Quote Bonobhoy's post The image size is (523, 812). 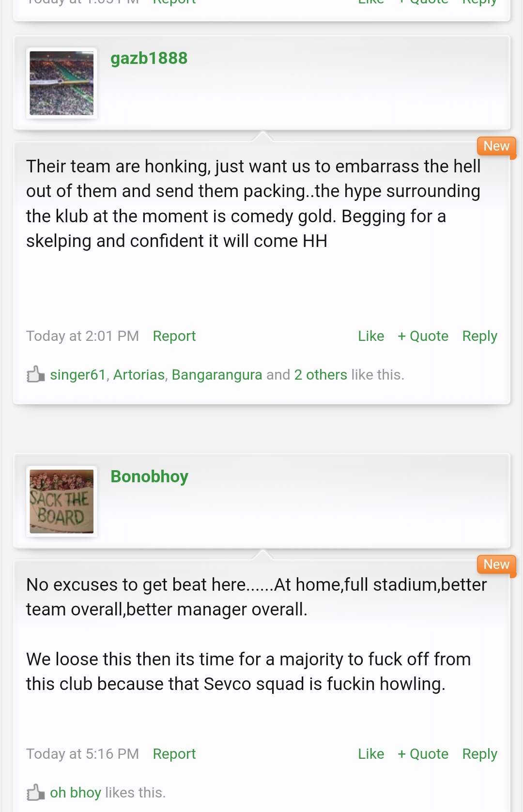coord(423,754)
